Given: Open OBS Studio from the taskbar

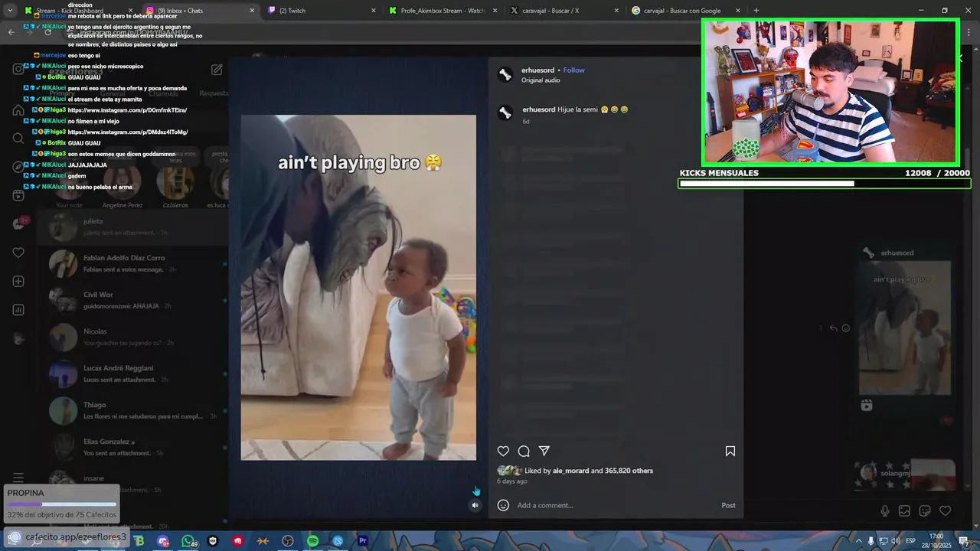Looking at the screenshot, I should tap(287, 541).
